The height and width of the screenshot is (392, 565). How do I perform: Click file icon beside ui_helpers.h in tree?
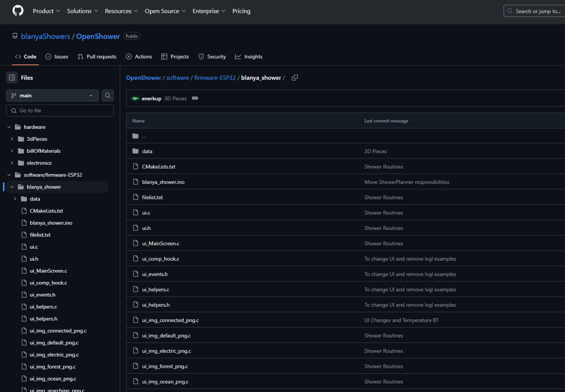[x=24, y=319]
